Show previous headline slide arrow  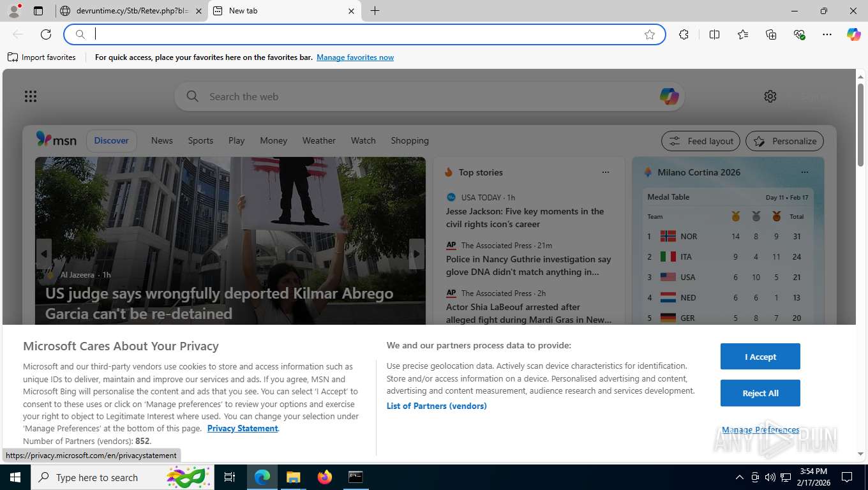pyautogui.click(x=44, y=254)
